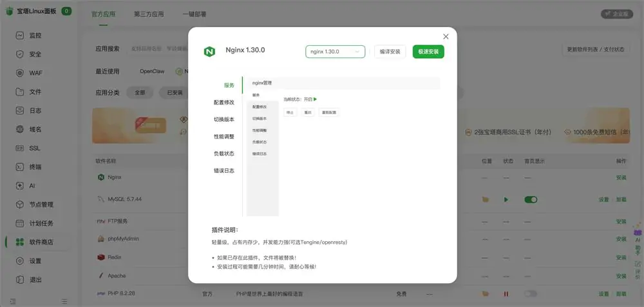Viewport: 644px width, 307px height.
Task: Open the nginx 1.30.0 version dropdown
Action: [x=335, y=52]
